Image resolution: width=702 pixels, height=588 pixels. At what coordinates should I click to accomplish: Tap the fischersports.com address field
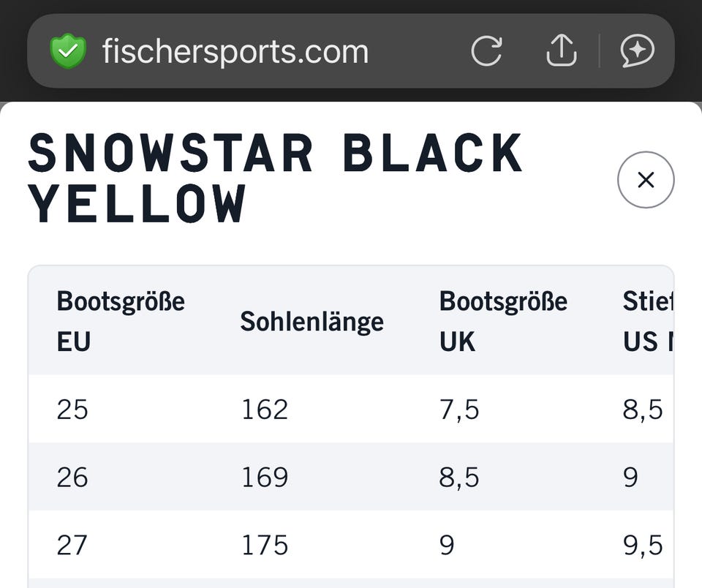pos(235,51)
